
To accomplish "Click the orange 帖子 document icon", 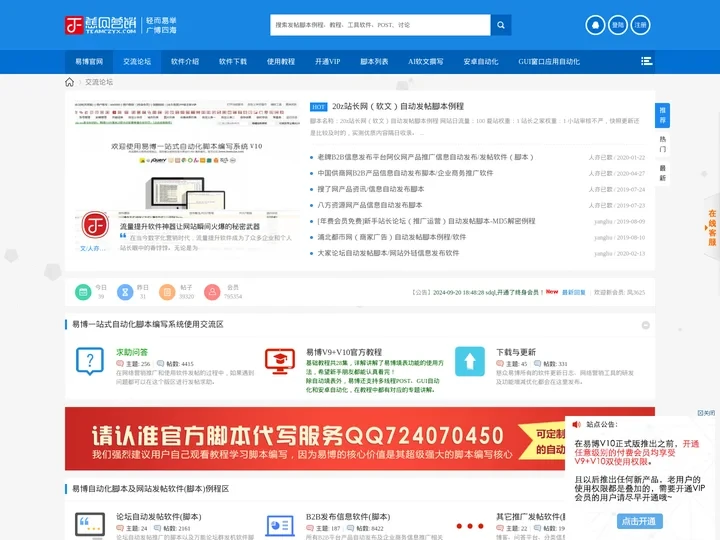I will tap(167, 292).
